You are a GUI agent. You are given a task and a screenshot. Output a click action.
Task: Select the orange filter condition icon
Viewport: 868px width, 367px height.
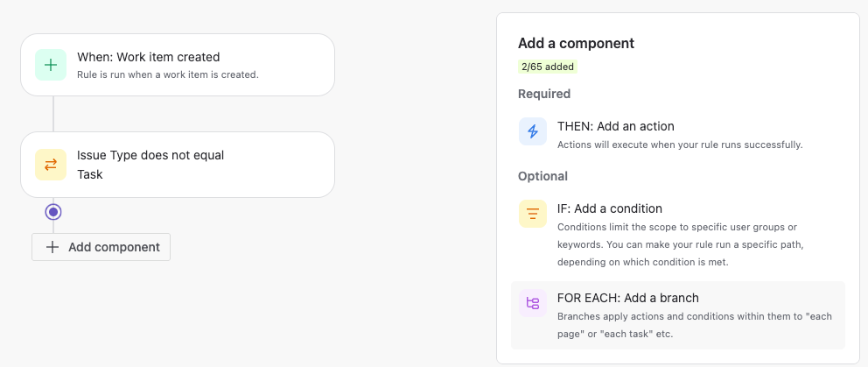[x=533, y=214]
